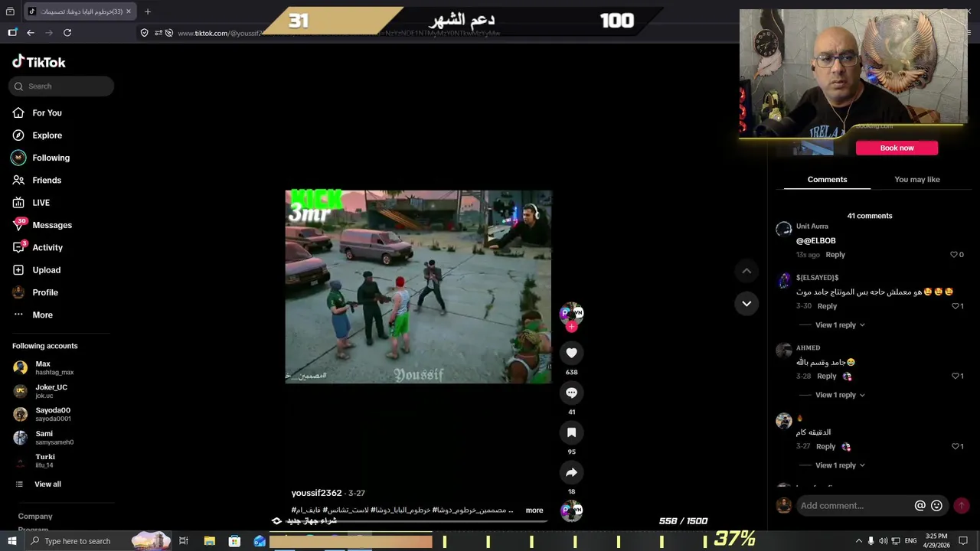Screen dimensions: 980x551
Task: Open the LIVE section
Action: tap(31, 203)
